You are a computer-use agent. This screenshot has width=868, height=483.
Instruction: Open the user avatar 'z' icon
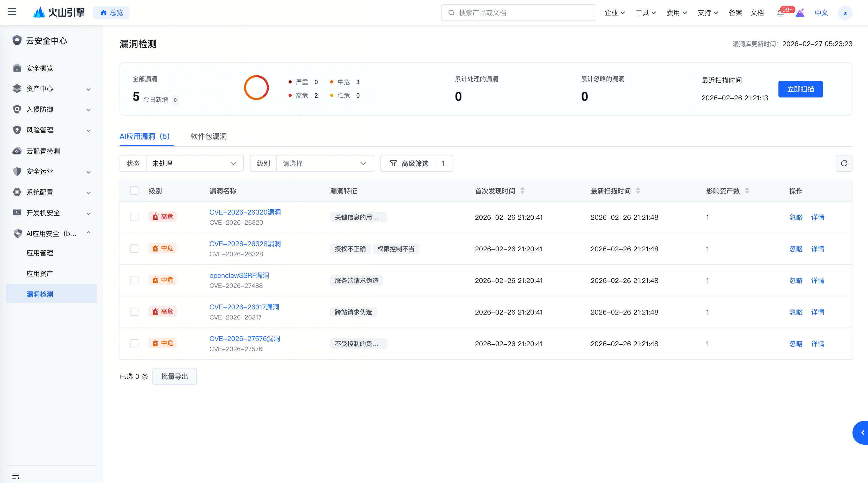point(845,13)
